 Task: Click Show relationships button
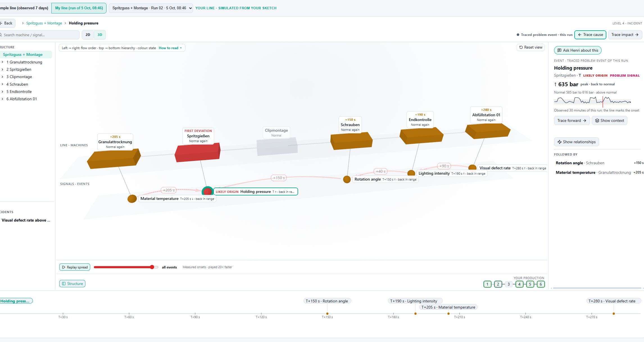tap(577, 142)
